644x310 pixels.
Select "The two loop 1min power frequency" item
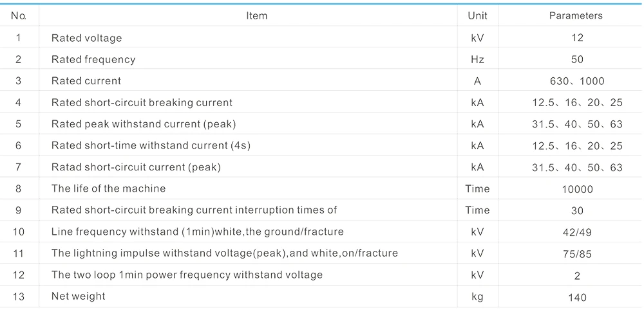point(187,275)
